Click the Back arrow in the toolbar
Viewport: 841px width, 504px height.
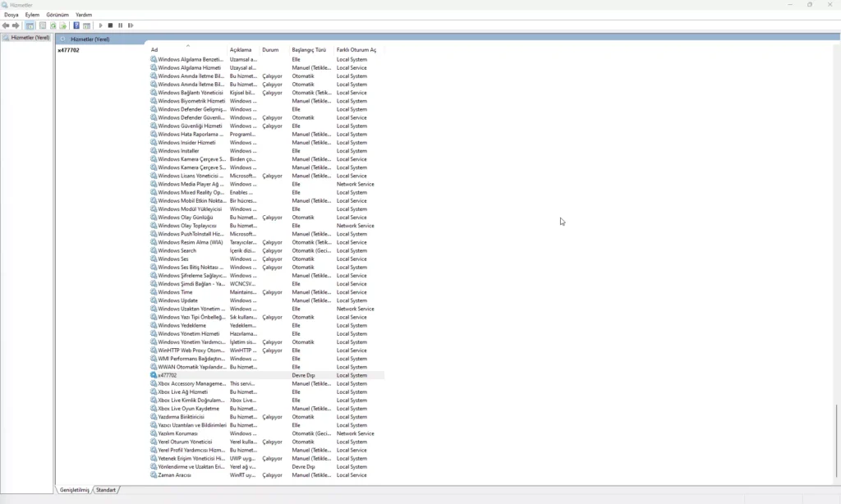pos(7,25)
